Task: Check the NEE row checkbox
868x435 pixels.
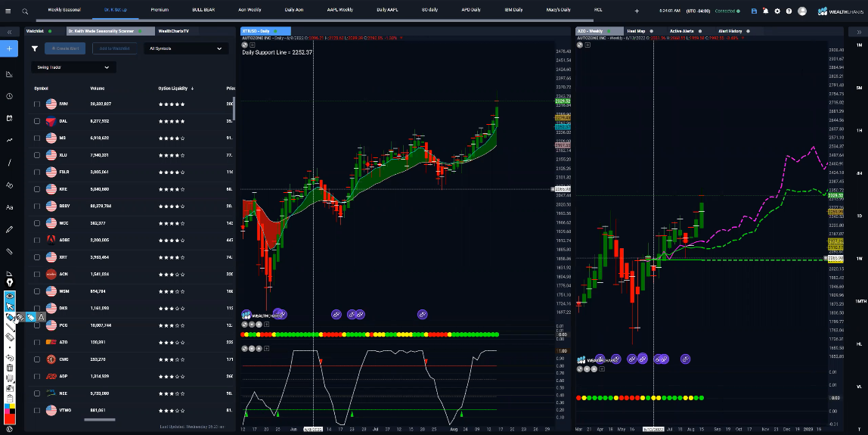Action: pos(37,393)
